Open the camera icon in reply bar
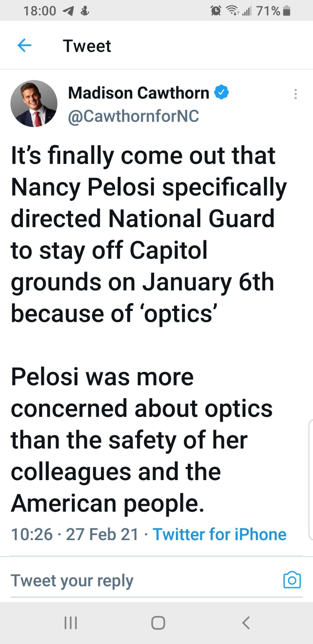The image size is (313, 644). (292, 580)
